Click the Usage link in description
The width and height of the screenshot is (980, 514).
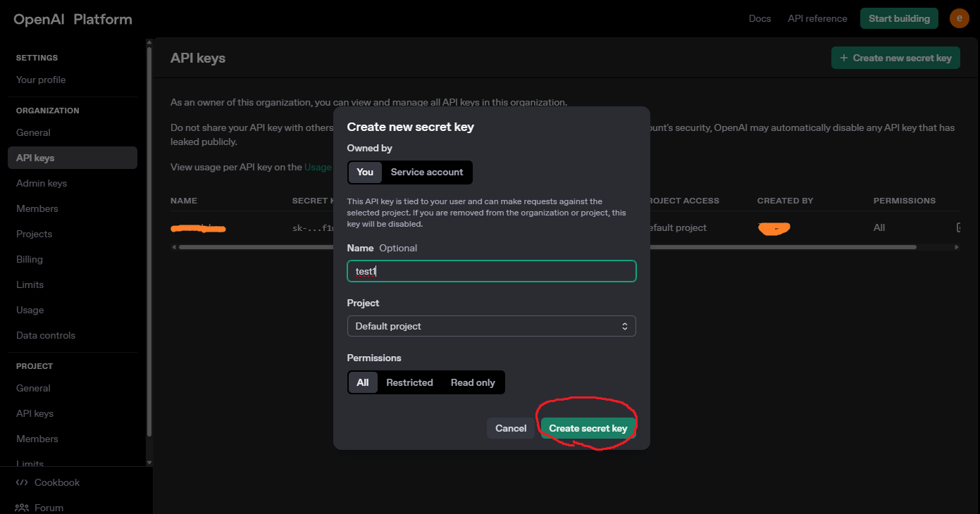[x=318, y=167]
